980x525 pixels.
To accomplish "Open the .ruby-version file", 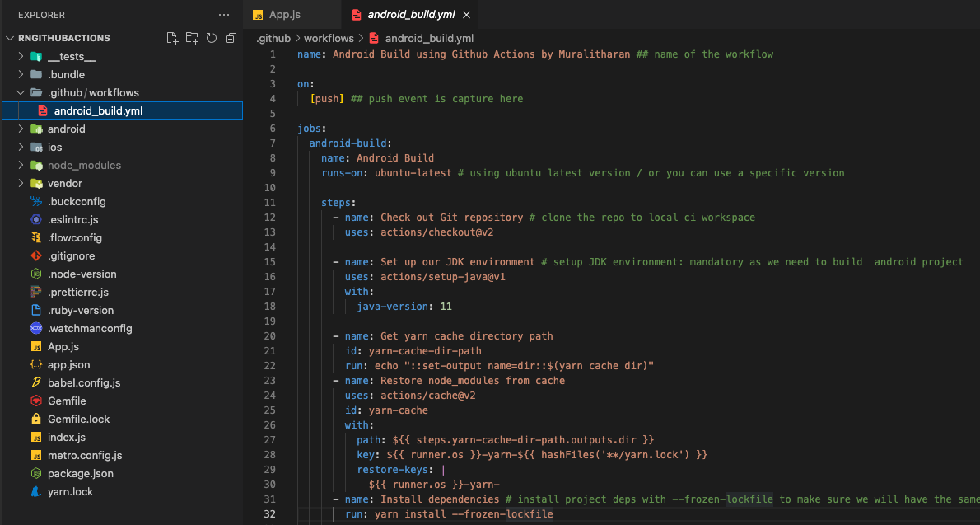I will pos(123,311).
